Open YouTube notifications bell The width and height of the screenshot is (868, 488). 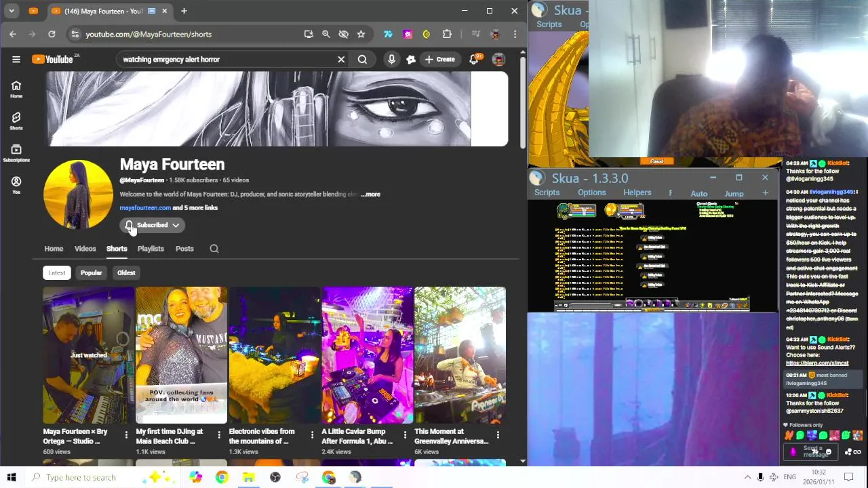[474, 59]
